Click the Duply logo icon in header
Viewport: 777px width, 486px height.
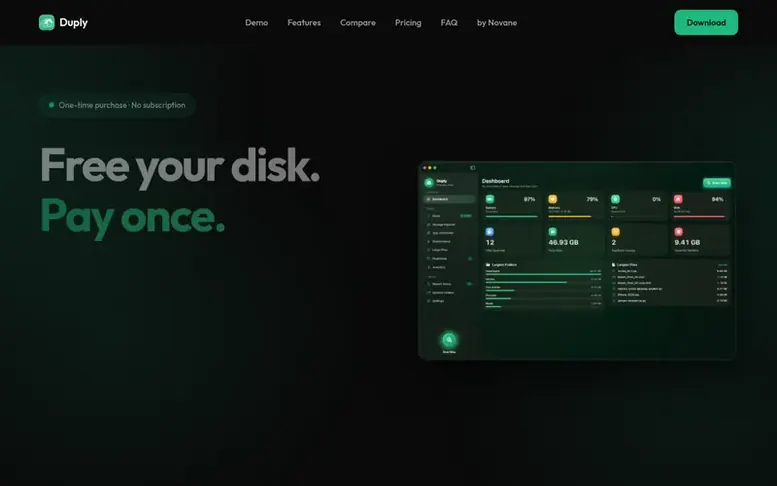47,22
